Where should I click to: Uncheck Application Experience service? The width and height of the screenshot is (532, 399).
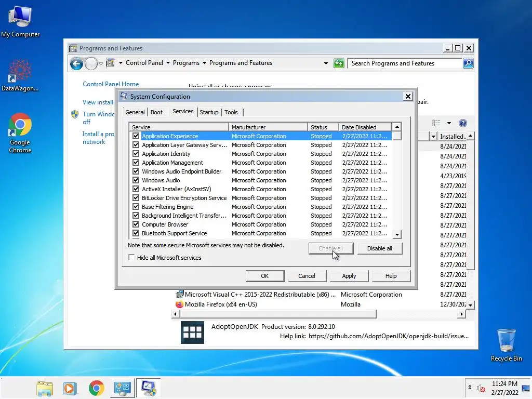136,136
